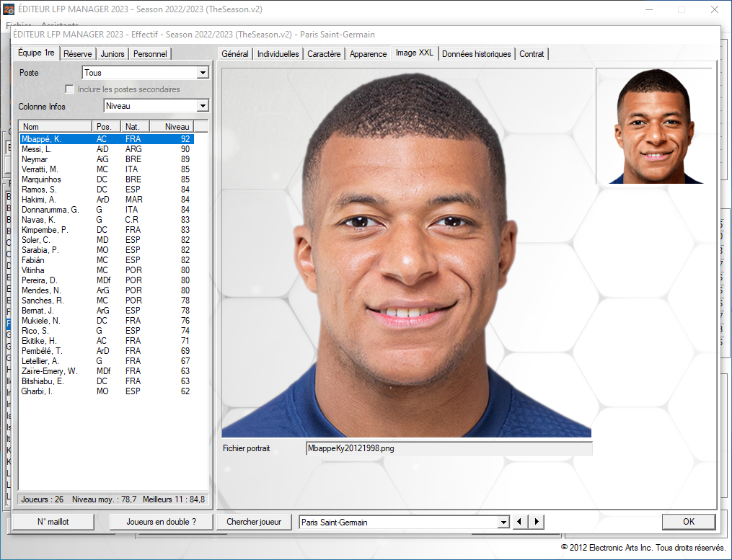Click the Fichier portrait filename field
The image size is (732, 560).
[449, 448]
